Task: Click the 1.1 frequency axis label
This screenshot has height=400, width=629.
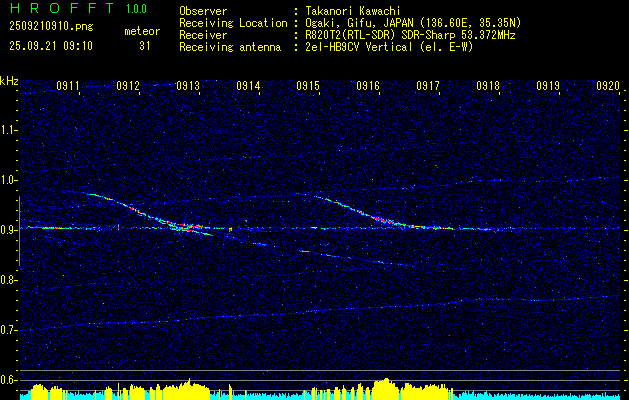Action: click(9, 130)
